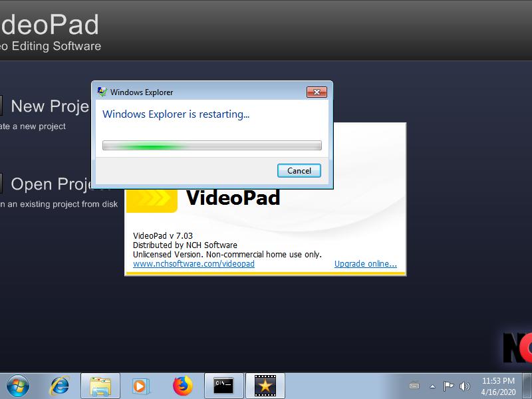Viewport: 532px width, 399px height.
Task: Click the Windows Explorer dialog title icon
Action: tap(102, 92)
